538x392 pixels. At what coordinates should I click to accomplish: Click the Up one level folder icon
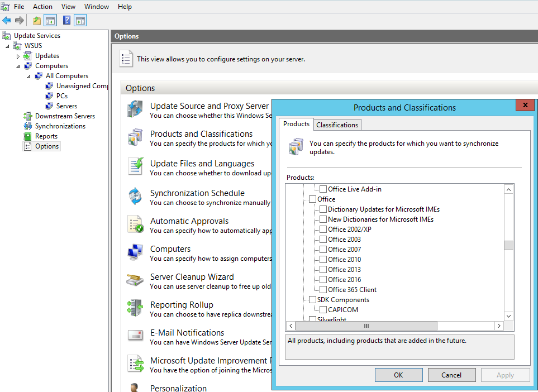point(37,21)
